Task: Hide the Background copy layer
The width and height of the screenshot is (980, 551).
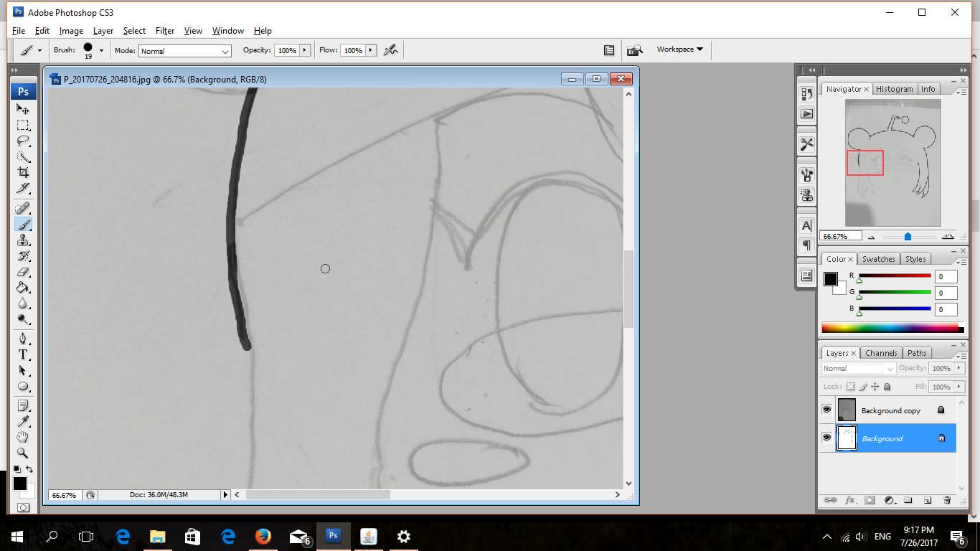Action: [826, 410]
